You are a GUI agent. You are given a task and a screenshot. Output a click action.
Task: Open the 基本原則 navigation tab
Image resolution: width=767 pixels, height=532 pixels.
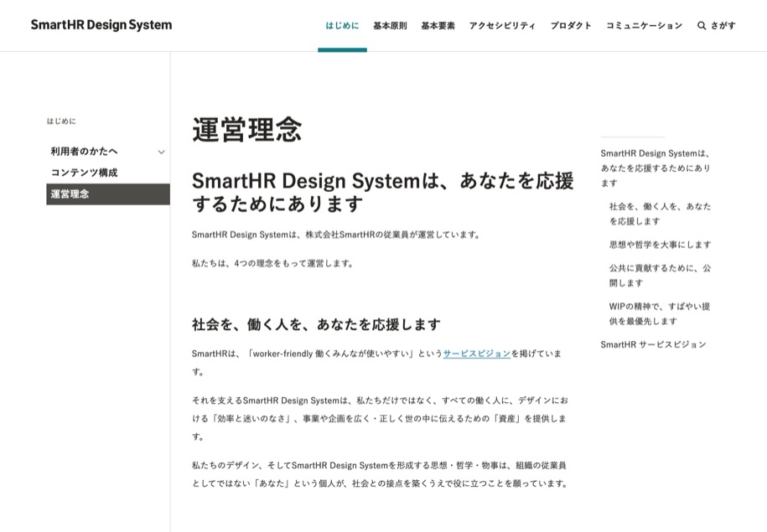click(x=390, y=25)
